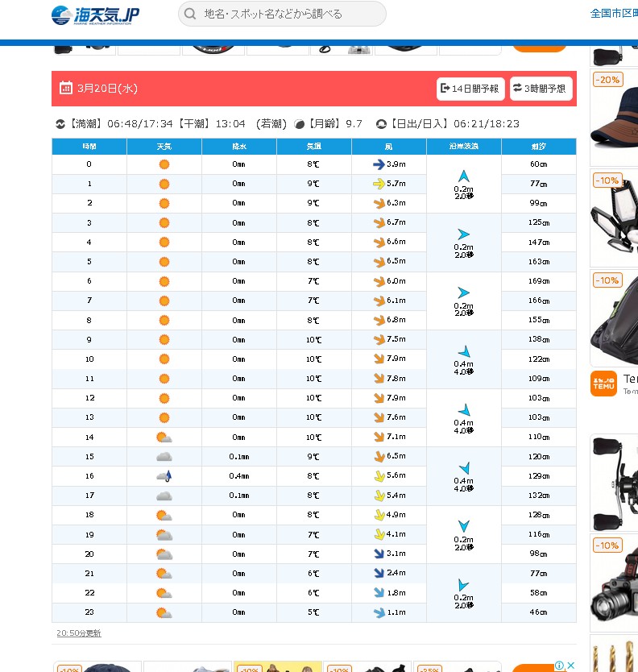Click the moon age icon beside 月齢
The height and width of the screenshot is (672, 638).
coord(300,124)
